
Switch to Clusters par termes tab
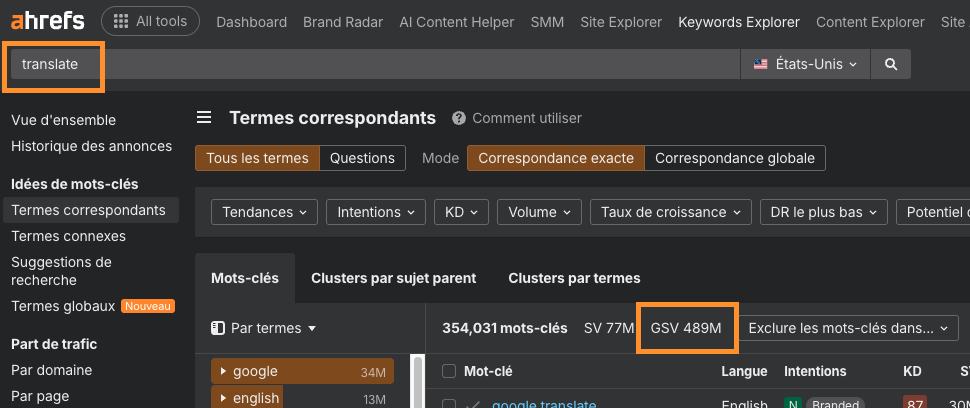(574, 278)
